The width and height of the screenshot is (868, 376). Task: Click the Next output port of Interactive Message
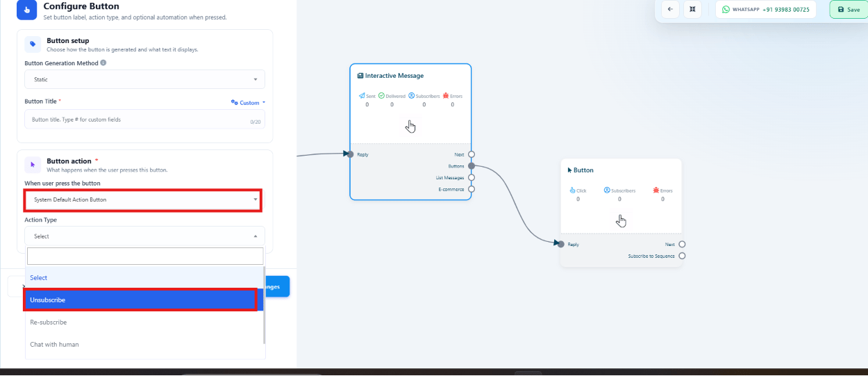point(471,154)
